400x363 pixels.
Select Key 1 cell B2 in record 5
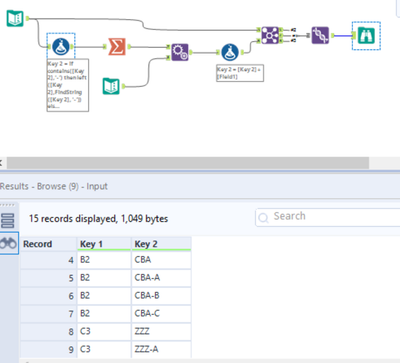(104, 278)
